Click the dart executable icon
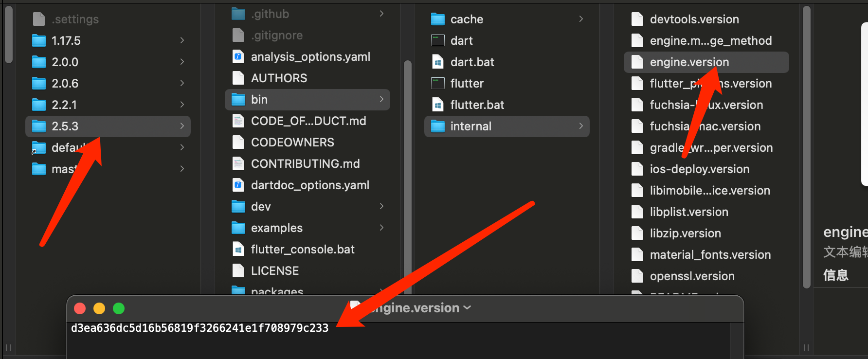Image resolution: width=868 pixels, height=359 pixels. [438, 40]
